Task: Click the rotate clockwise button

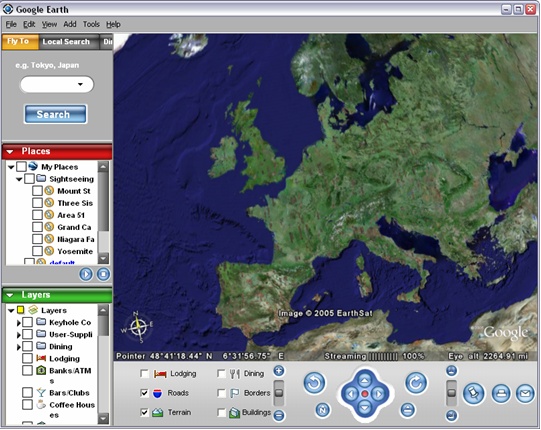Action: coord(416,382)
